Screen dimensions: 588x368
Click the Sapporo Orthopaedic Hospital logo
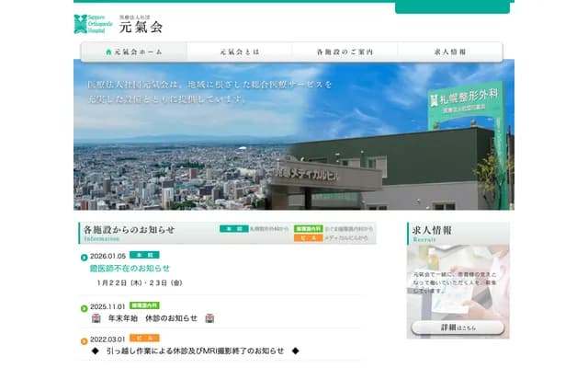(93, 24)
